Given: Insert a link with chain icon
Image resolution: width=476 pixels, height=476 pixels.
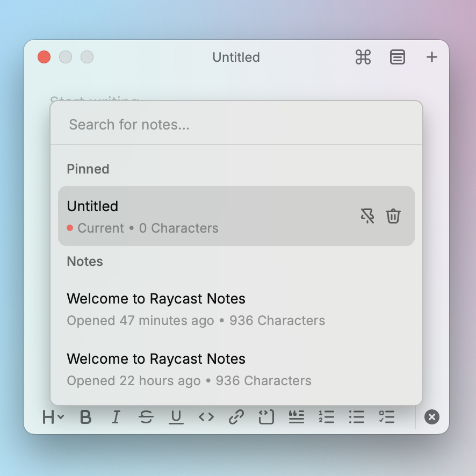Looking at the screenshot, I should [236, 417].
